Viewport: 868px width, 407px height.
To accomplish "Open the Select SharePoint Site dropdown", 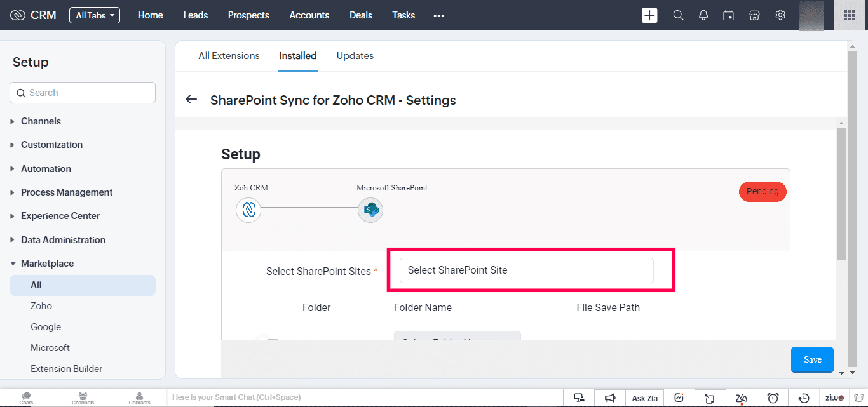I will click(526, 270).
